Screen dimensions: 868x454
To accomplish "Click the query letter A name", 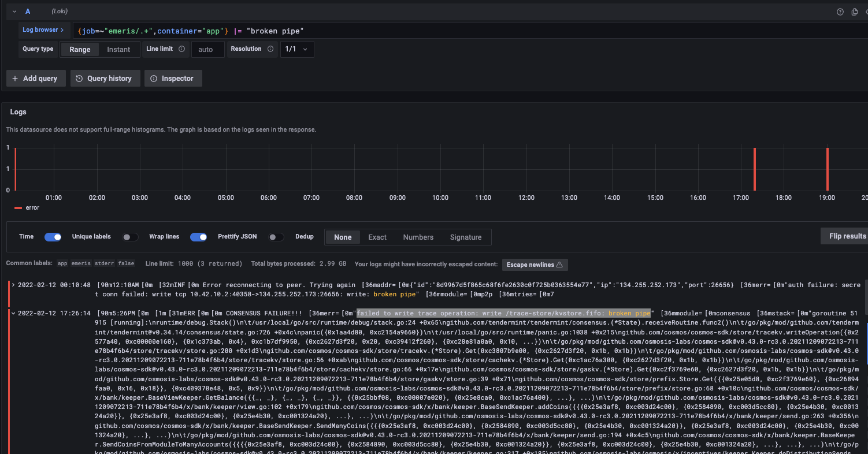I will 28,12.
